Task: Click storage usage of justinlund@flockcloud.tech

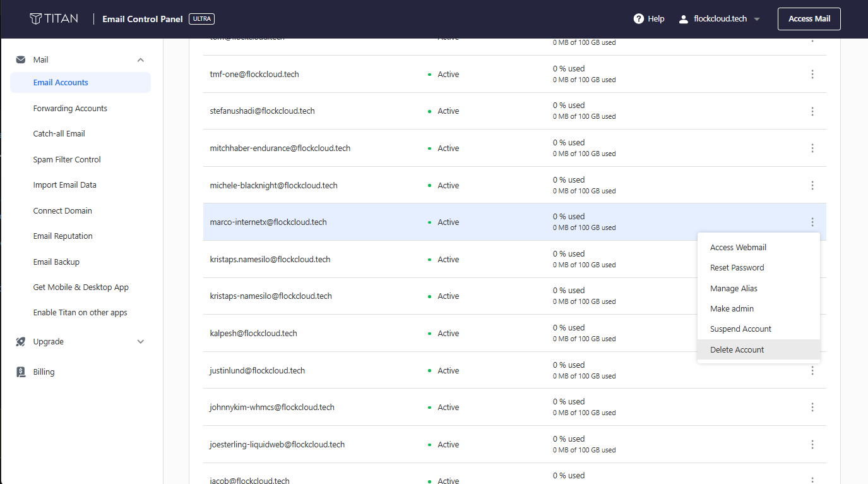Action: click(584, 370)
